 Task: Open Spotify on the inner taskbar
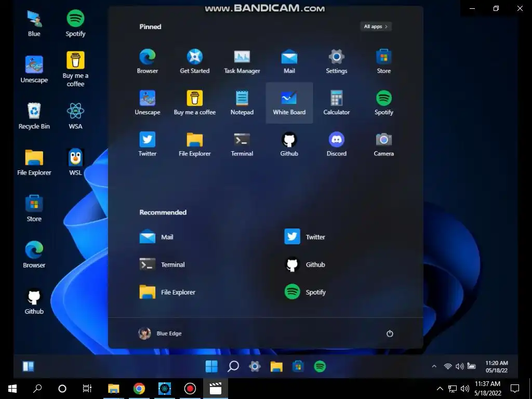[x=320, y=366]
